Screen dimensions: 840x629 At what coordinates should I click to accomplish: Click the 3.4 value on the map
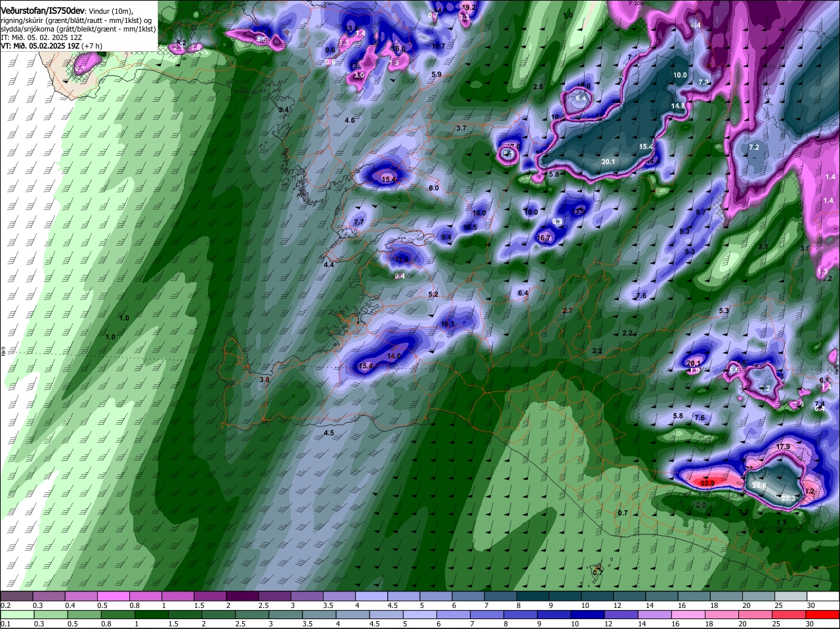[x=283, y=109]
